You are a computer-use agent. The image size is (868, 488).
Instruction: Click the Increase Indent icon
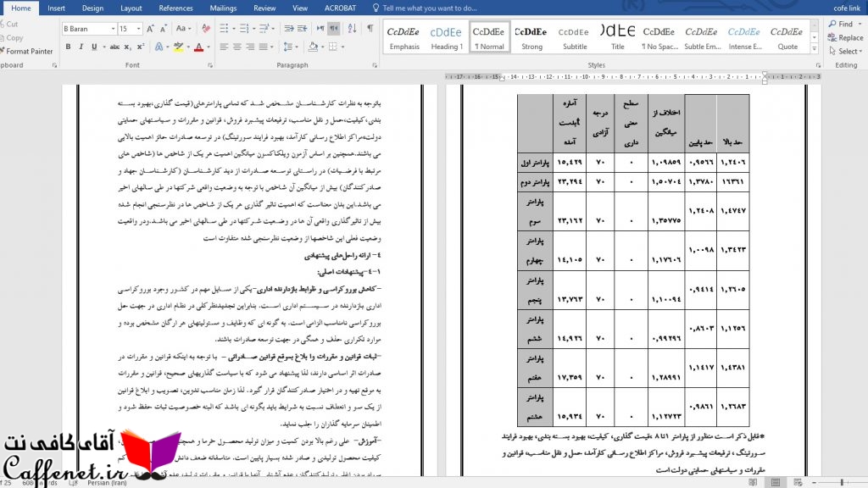(303, 28)
